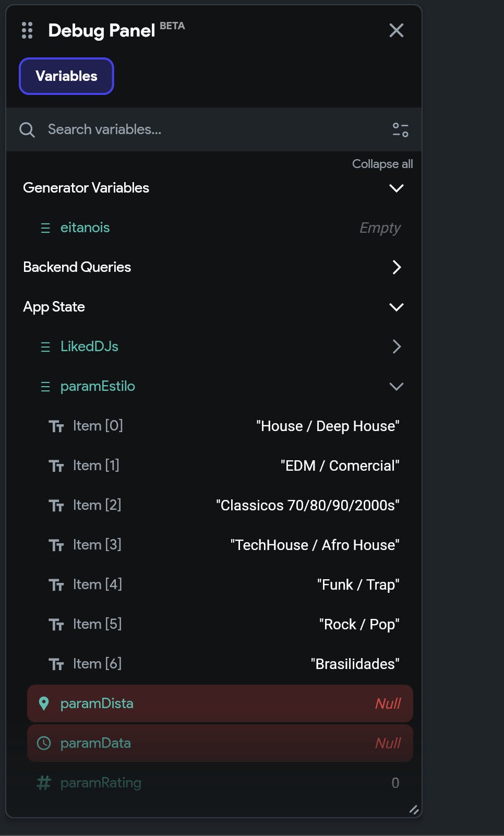Screen dimensions: 504x836
Task: Close the Debug Panel
Action: 397,30
